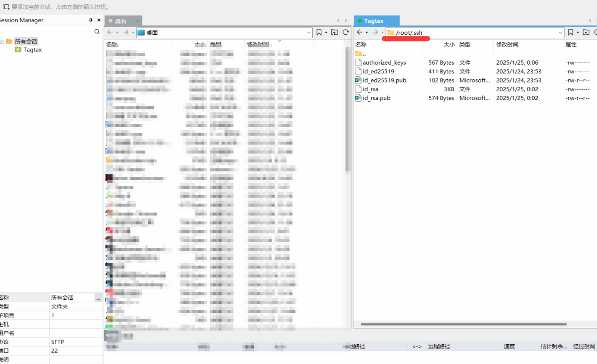Click bookmark icon in the remote pane

pyautogui.click(x=570, y=32)
